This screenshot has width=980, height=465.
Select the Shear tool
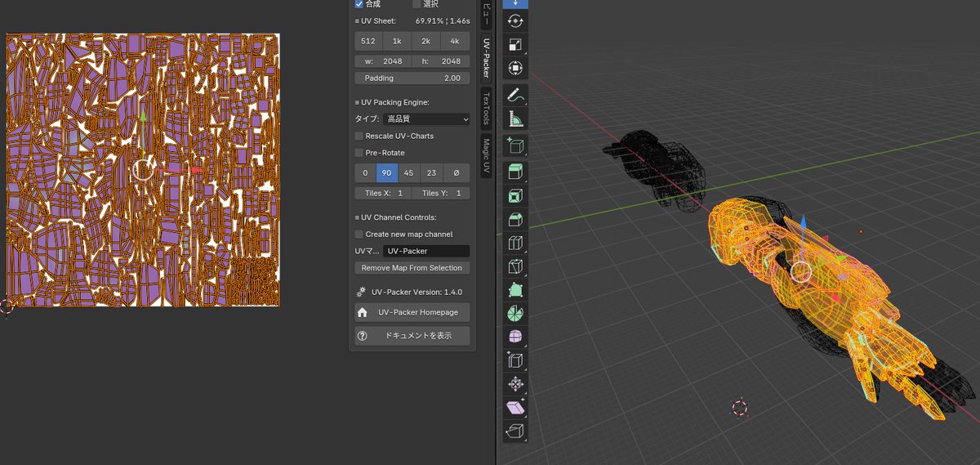click(x=515, y=407)
